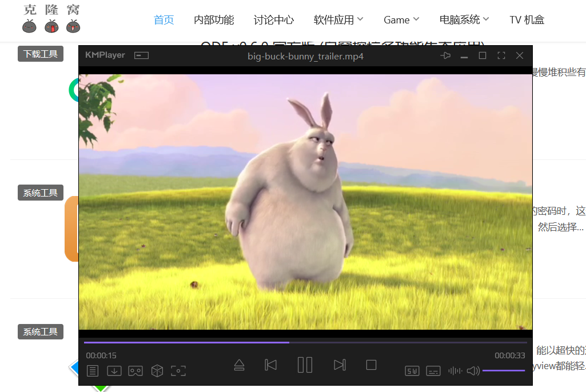The height and width of the screenshot is (392, 586).
Task: Click the screen capture focus icon
Action: coord(178,371)
